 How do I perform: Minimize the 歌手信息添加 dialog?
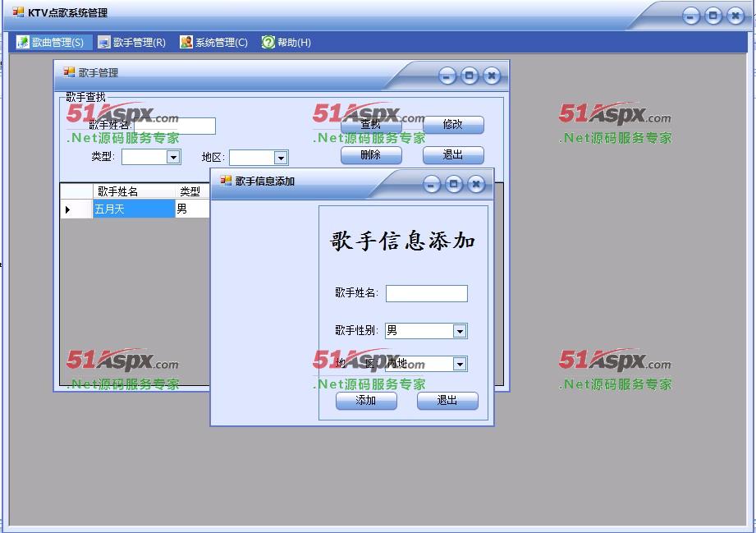point(432,184)
